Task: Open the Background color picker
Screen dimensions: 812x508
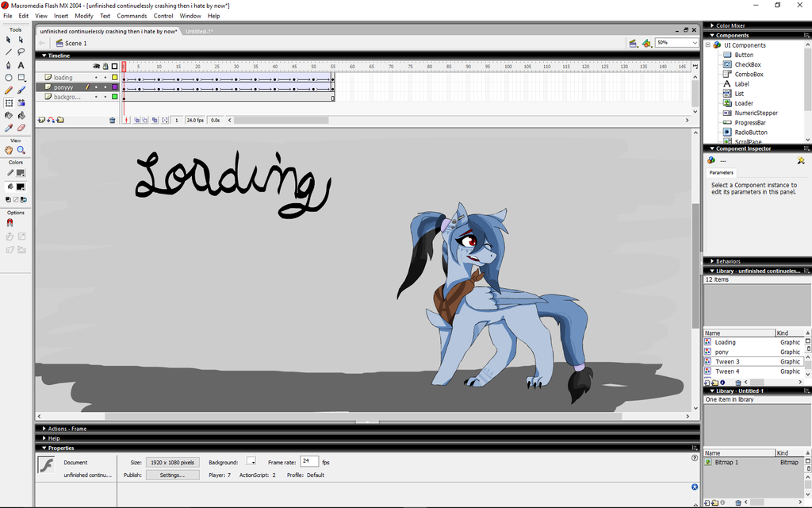Action: pos(251,461)
